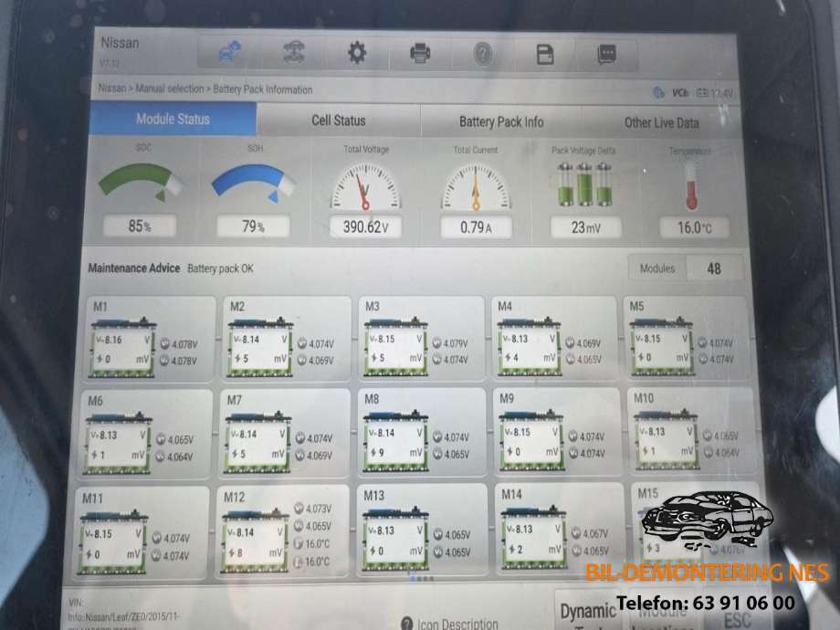Tap M1 module battery graphic

tap(123, 348)
